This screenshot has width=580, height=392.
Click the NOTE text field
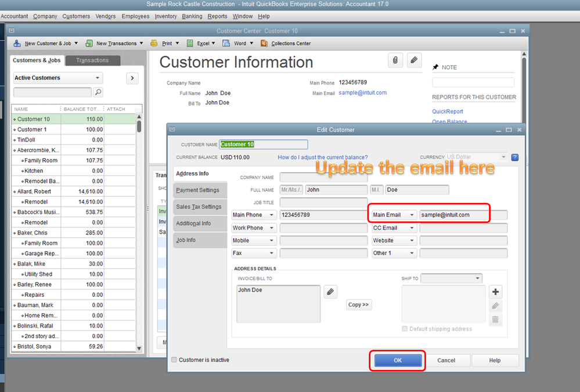pos(473,82)
